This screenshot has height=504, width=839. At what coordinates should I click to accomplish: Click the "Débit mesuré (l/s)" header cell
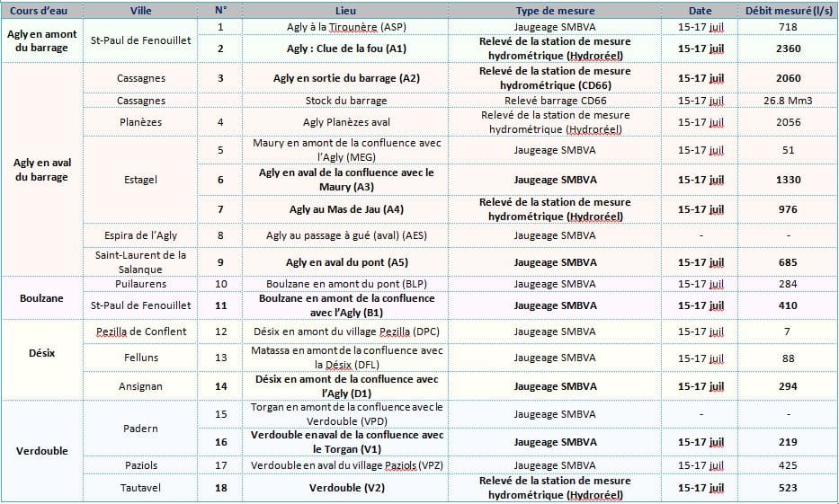point(788,11)
